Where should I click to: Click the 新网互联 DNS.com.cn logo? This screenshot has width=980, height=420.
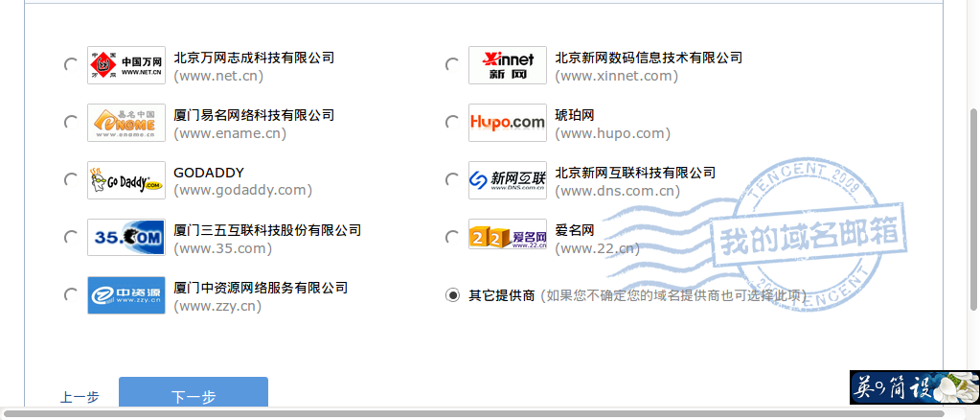click(x=508, y=180)
